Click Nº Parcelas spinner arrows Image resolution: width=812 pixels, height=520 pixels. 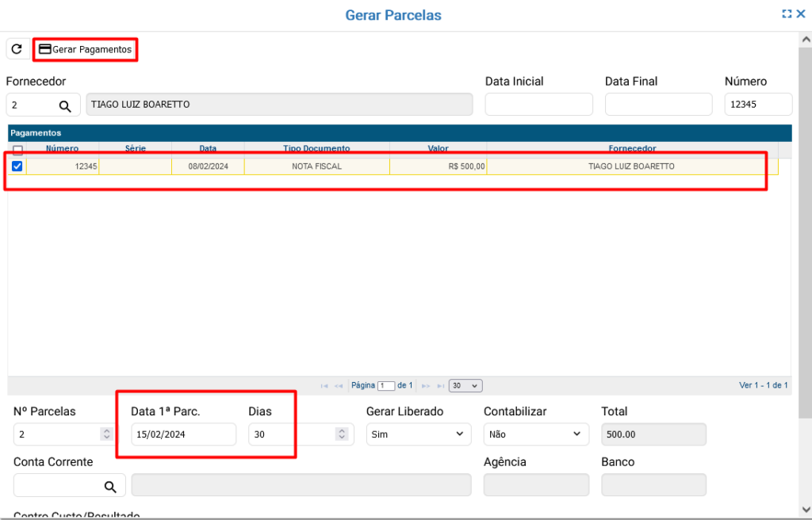[x=106, y=434]
